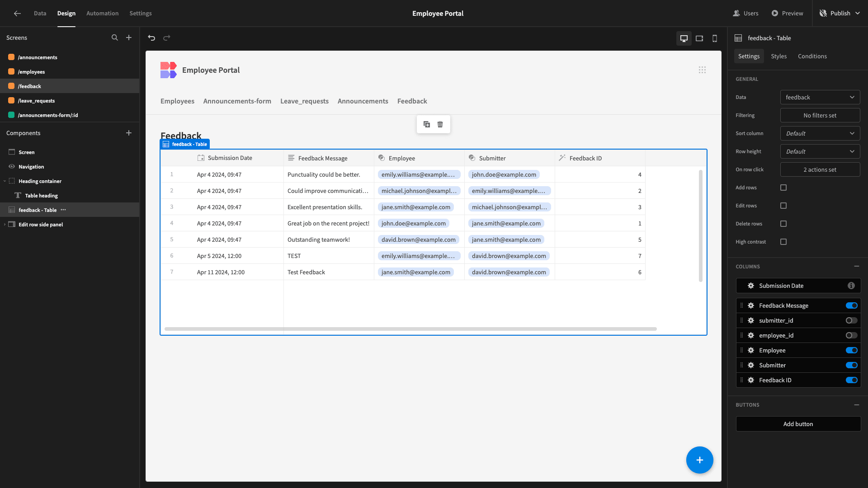Toggle on the submitter_id column

click(852, 320)
